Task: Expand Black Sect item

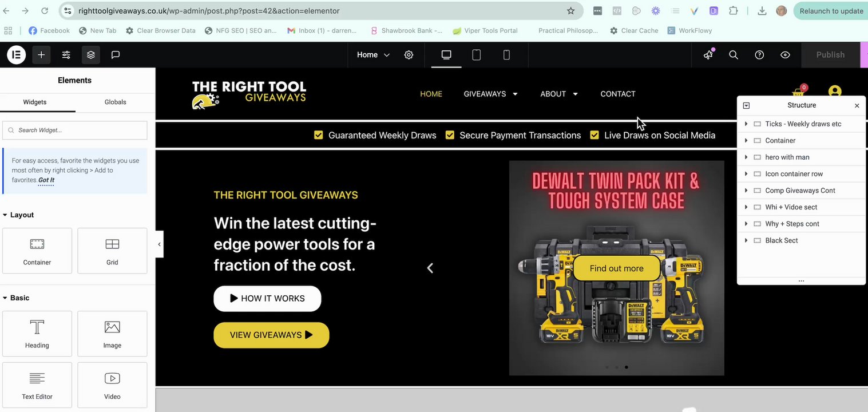Action: [x=746, y=240]
